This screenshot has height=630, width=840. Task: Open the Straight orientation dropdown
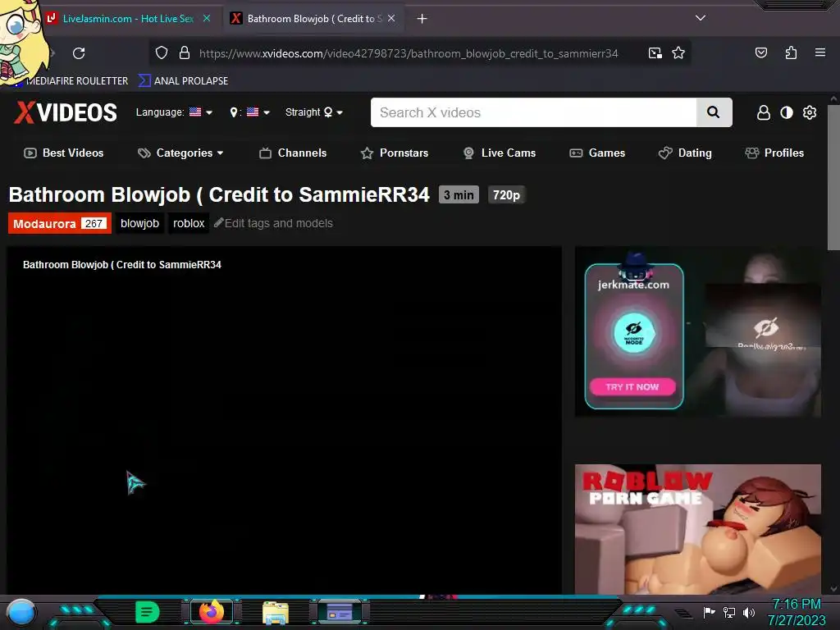tap(314, 112)
